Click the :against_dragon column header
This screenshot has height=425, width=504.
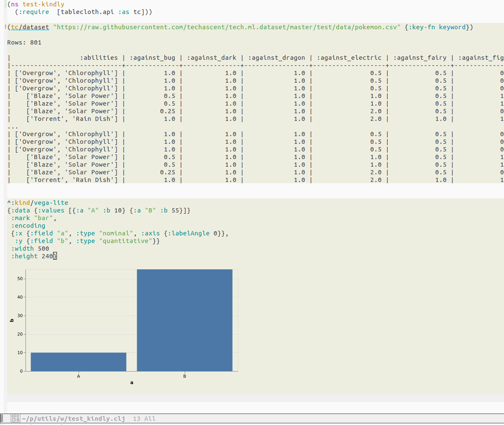pos(276,58)
